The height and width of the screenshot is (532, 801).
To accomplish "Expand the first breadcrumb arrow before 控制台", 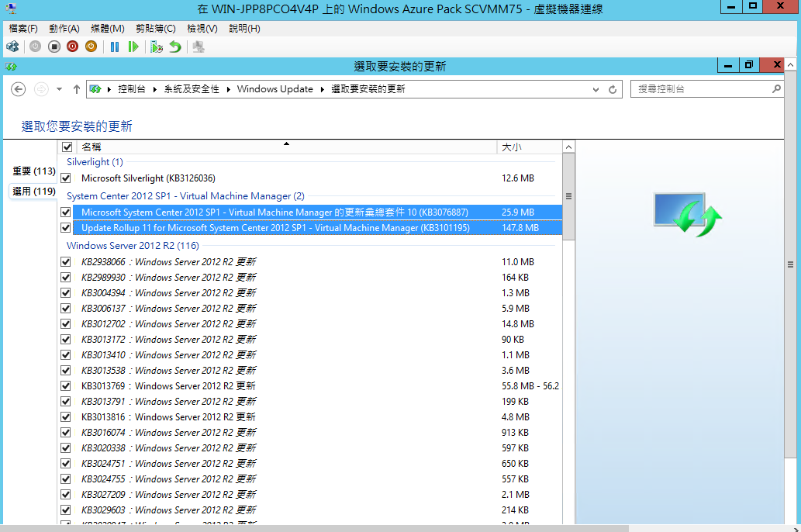I will click(x=109, y=89).
